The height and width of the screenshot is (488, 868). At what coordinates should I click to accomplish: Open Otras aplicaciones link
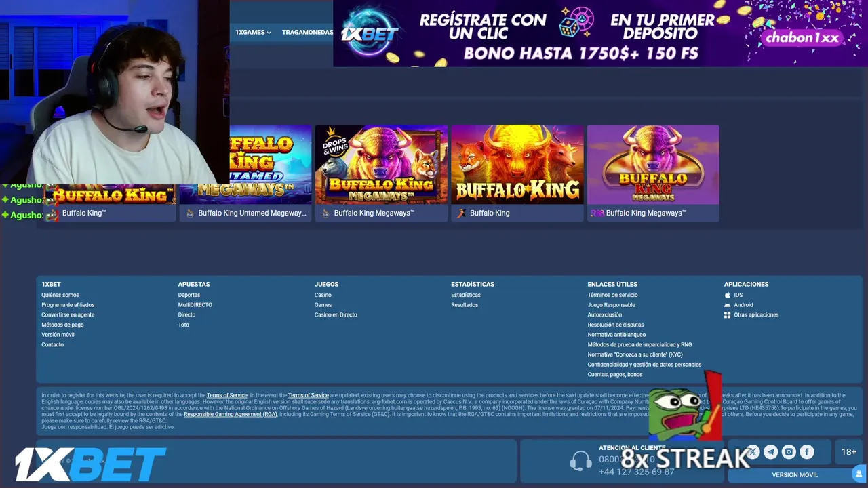(x=756, y=314)
